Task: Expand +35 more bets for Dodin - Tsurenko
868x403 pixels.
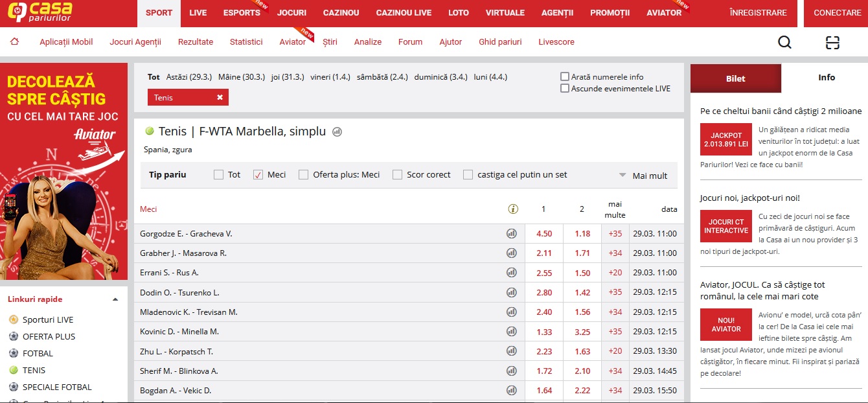Action: coord(615,292)
